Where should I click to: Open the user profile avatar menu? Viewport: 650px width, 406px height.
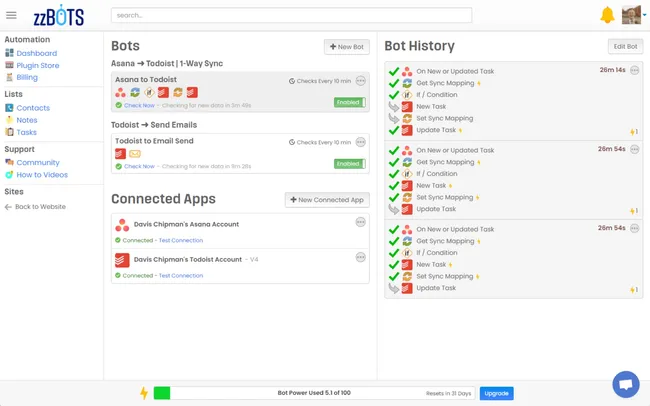(631, 15)
